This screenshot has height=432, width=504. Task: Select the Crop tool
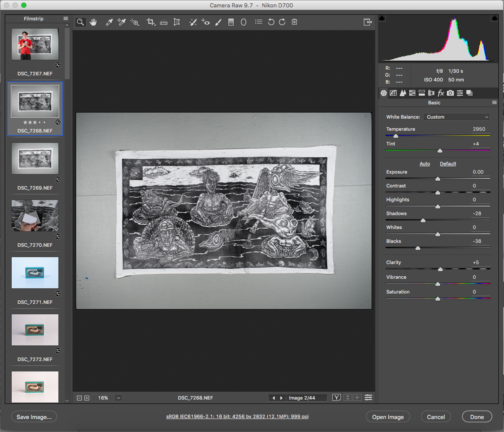pyautogui.click(x=150, y=22)
